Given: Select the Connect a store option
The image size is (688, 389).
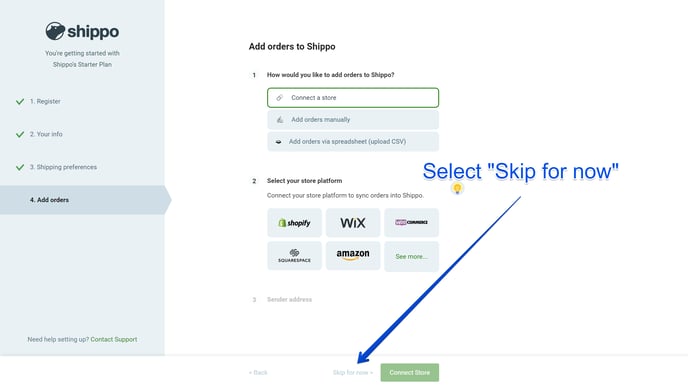Looking at the screenshot, I should [x=353, y=98].
